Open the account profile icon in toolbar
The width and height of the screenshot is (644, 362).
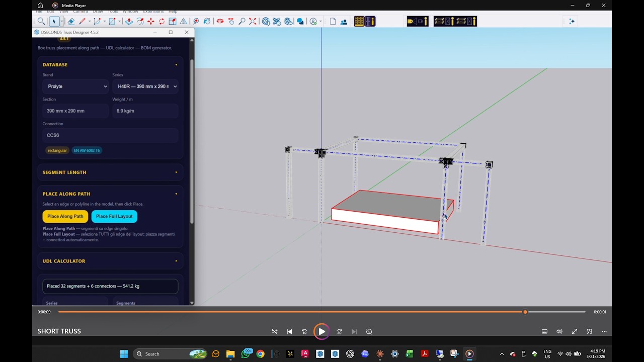(313, 21)
